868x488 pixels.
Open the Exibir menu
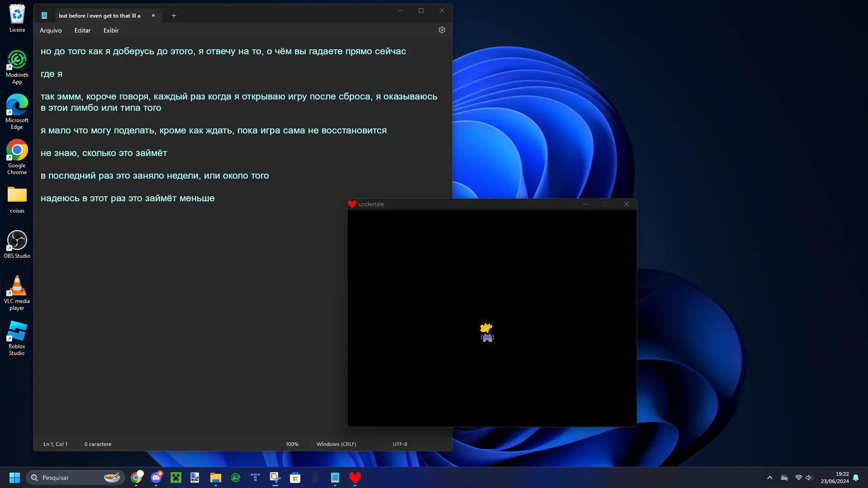(x=111, y=30)
